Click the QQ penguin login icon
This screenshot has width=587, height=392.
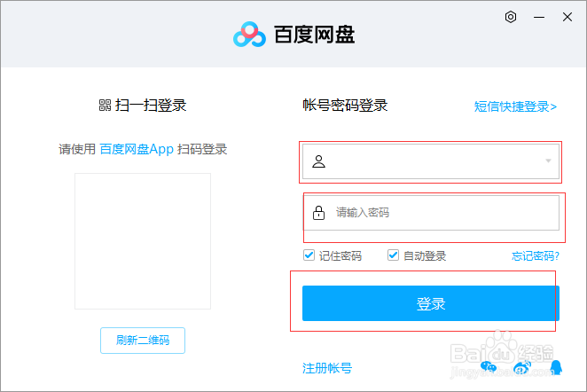[x=556, y=367]
